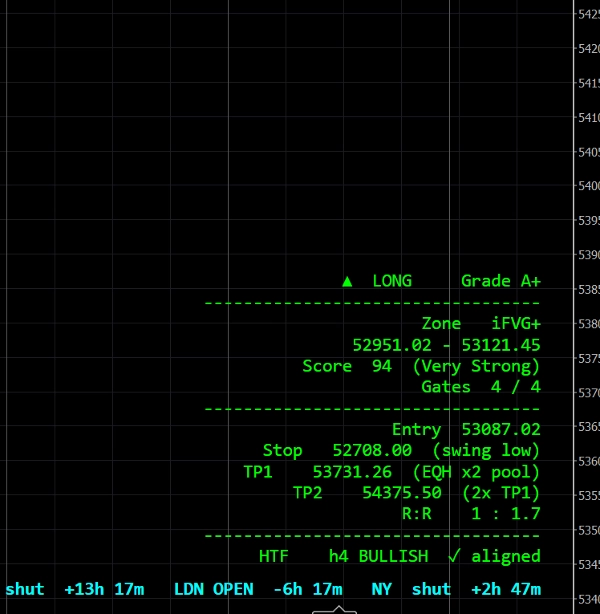This screenshot has width=600, height=614.
Task: Click the 'Score 94 (Very Strong)' line
Action: 421,367
